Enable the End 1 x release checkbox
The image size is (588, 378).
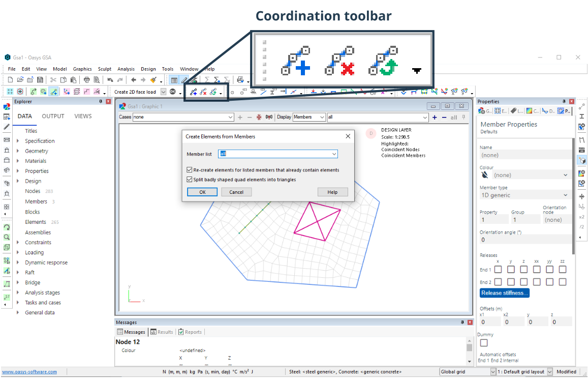point(498,269)
